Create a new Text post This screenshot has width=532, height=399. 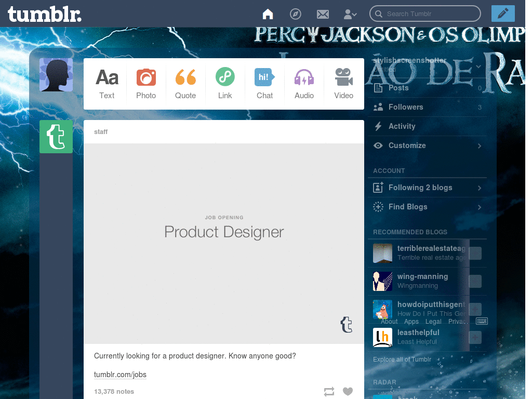pos(107,84)
